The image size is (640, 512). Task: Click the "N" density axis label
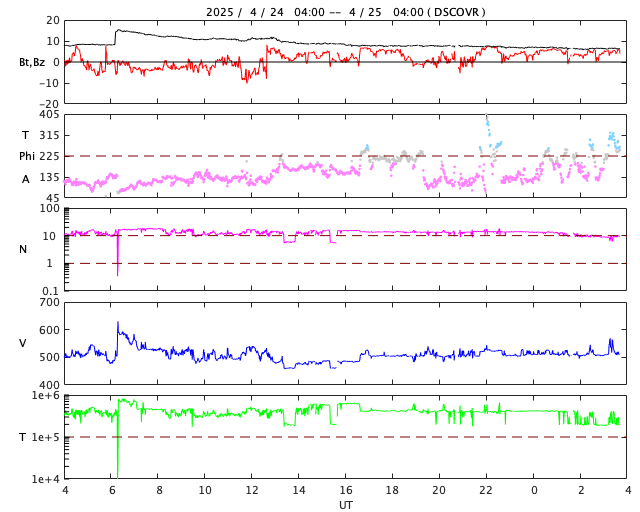(23, 249)
